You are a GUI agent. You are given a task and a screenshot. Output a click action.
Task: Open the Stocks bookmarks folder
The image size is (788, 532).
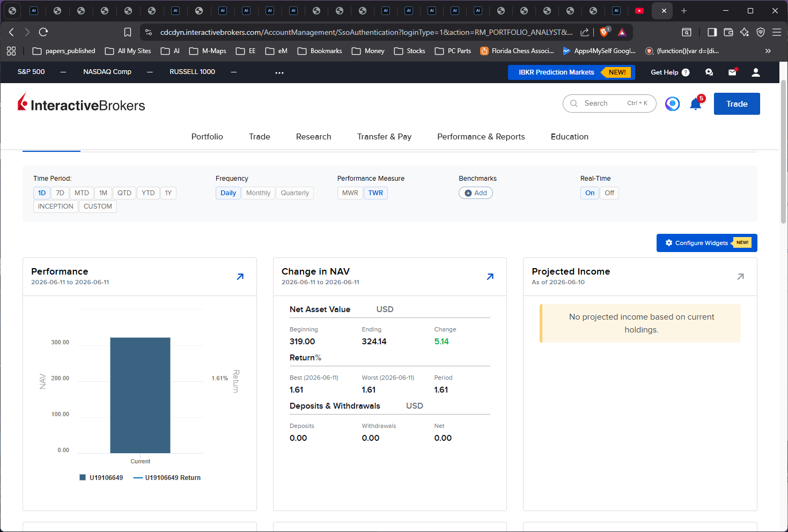[410, 51]
